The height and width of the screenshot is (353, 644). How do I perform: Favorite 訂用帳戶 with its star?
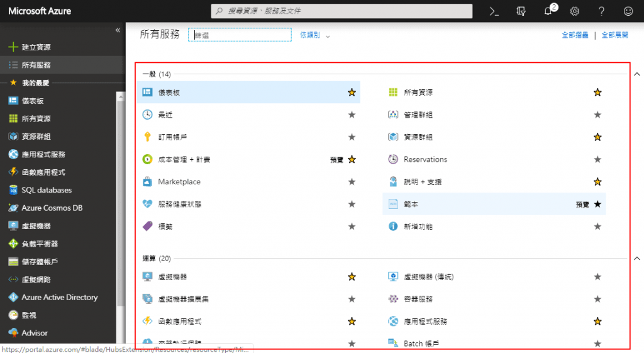(352, 137)
